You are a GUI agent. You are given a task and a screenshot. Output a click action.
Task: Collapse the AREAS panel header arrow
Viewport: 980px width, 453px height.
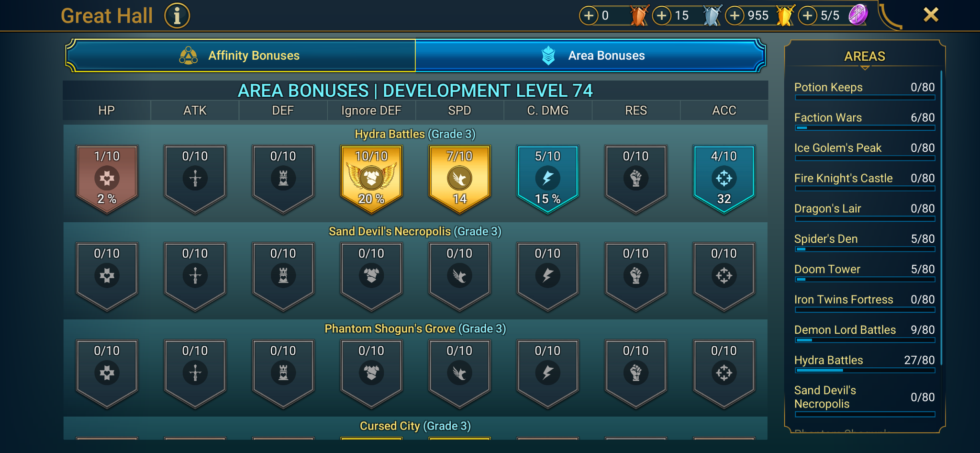(865, 68)
